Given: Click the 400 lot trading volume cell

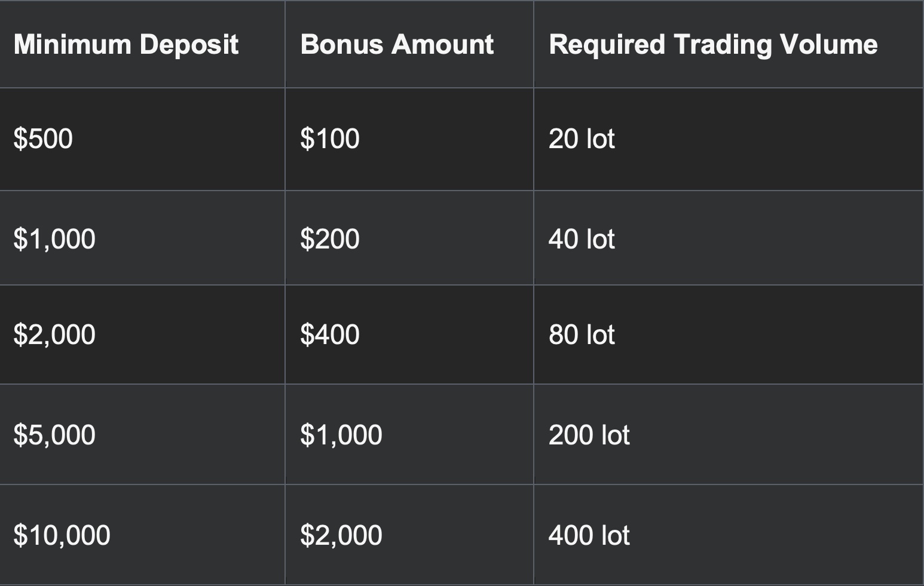Looking at the screenshot, I should point(589,535).
